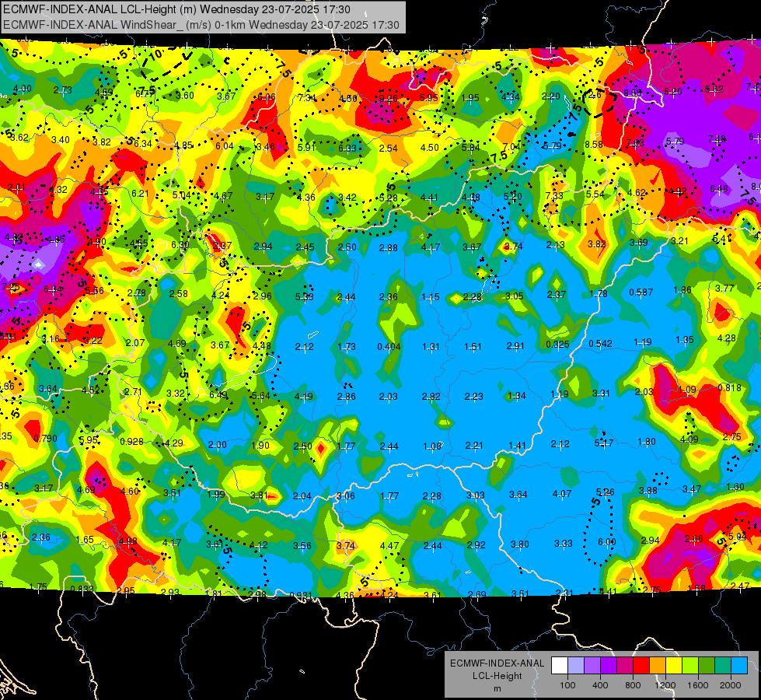Viewport: 761px width, 700px height.
Task: Click the grid value 0.542
Action: point(600,344)
